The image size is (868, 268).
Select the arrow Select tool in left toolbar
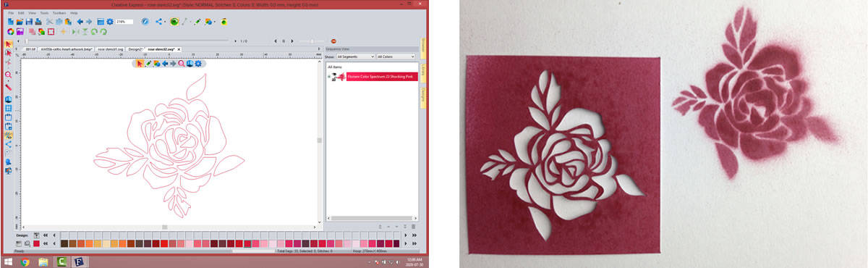tap(9, 44)
